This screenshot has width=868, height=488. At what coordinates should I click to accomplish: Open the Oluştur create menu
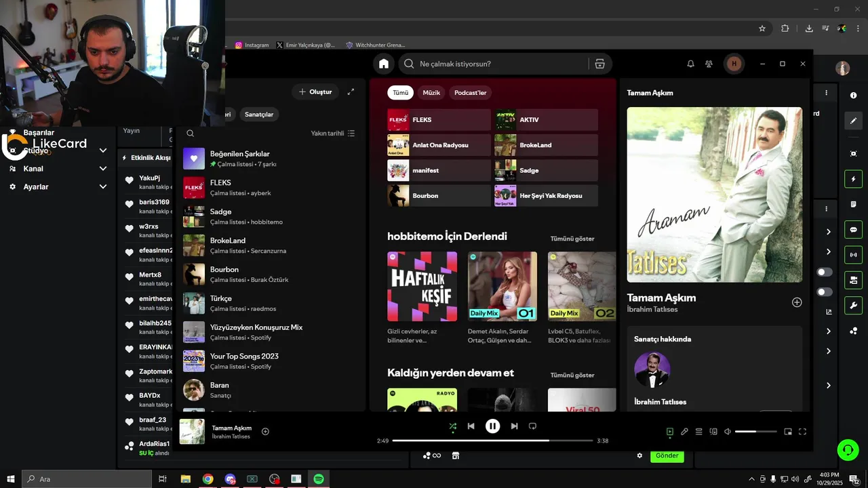(x=315, y=91)
